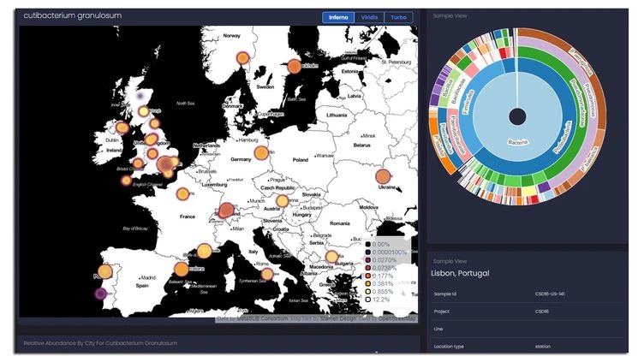Open the MetaSUB Consortium attribution link
The height and width of the screenshot is (362, 644).
(262, 318)
